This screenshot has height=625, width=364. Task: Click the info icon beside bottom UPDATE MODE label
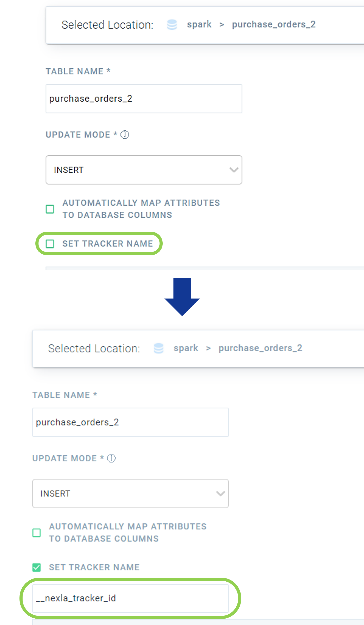tap(111, 458)
